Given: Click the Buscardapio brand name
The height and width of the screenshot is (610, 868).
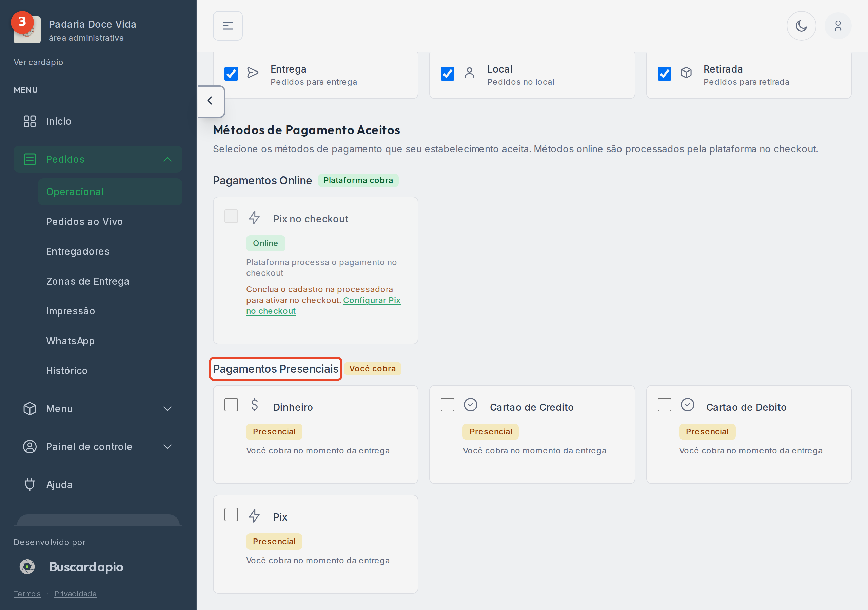Looking at the screenshot, I should coord(86,567).
